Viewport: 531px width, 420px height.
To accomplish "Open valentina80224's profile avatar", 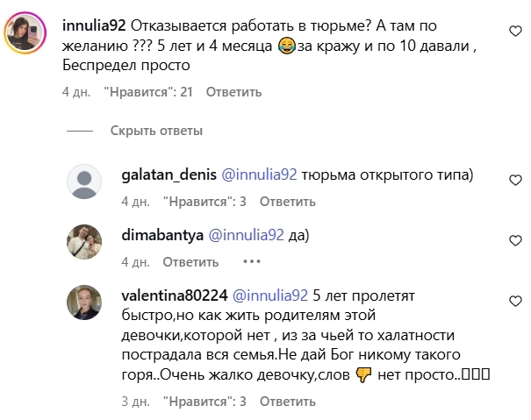I will (x=84, y=303).
